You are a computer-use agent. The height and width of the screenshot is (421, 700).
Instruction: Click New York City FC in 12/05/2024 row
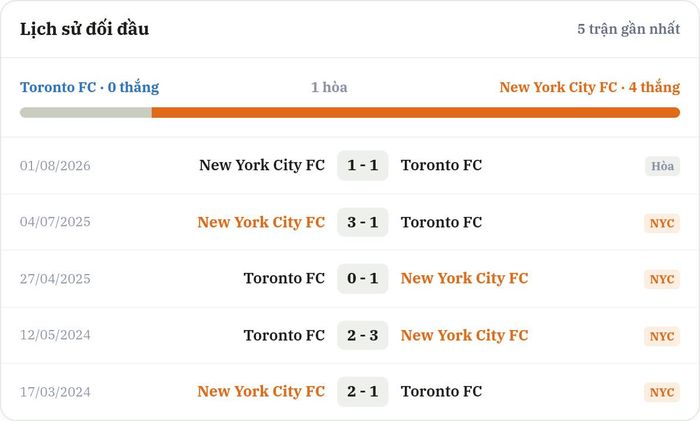pos(464,335)
